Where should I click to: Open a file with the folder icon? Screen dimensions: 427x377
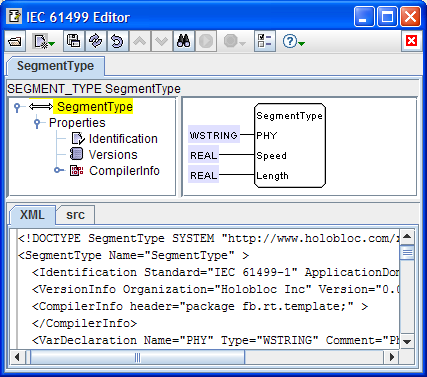click(x=15, y=41)
